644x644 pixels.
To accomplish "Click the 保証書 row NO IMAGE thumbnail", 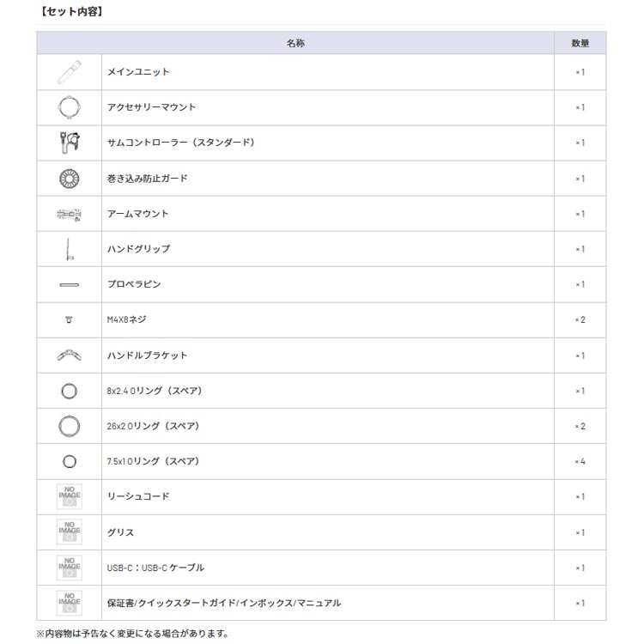I will [x=69, y=603].
